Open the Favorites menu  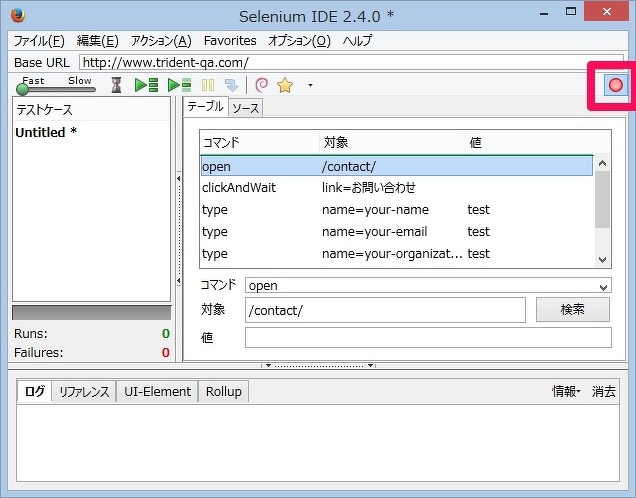(x=230, y=41)
